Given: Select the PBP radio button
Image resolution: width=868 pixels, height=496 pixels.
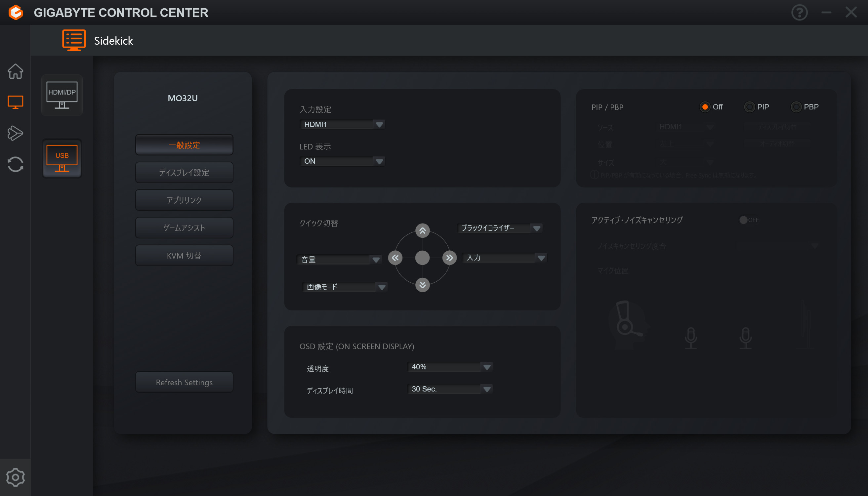Looking at the screenshot, I should pos(796,107).
